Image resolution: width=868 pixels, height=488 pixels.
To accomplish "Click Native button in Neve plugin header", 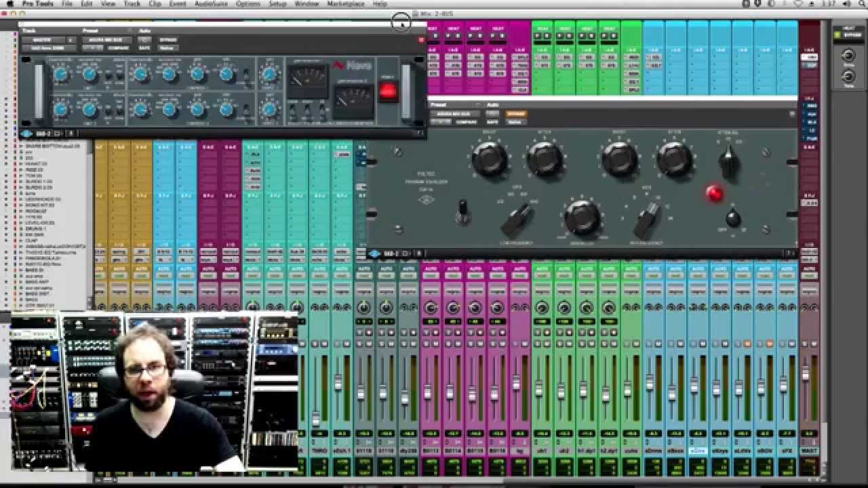I will coord(167,48).
